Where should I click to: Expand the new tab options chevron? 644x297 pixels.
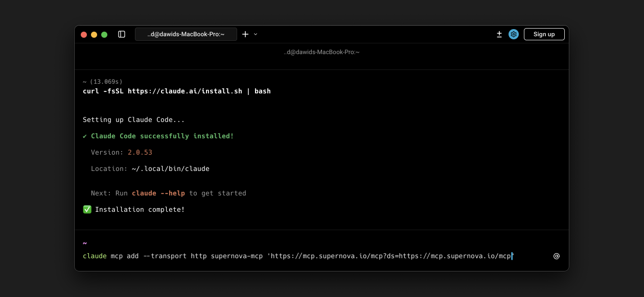[x=256, y=34]
